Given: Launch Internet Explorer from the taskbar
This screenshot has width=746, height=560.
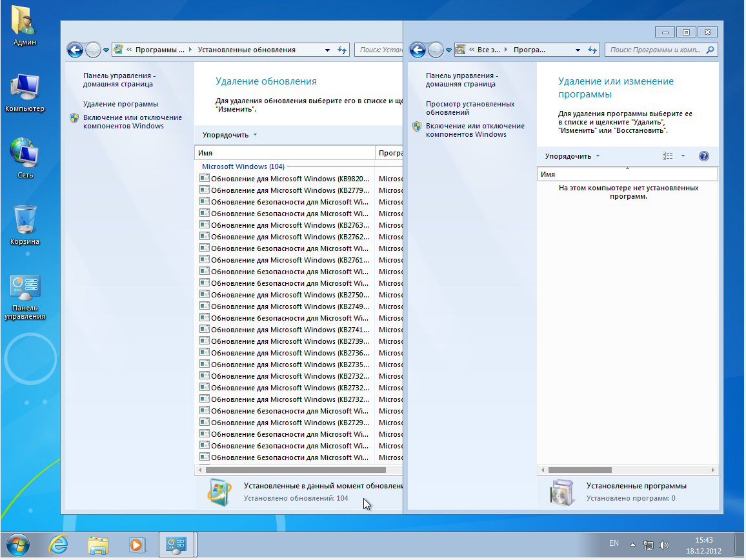Looking at the screenshot, I should pyautogui.click(x=59, y=545).
